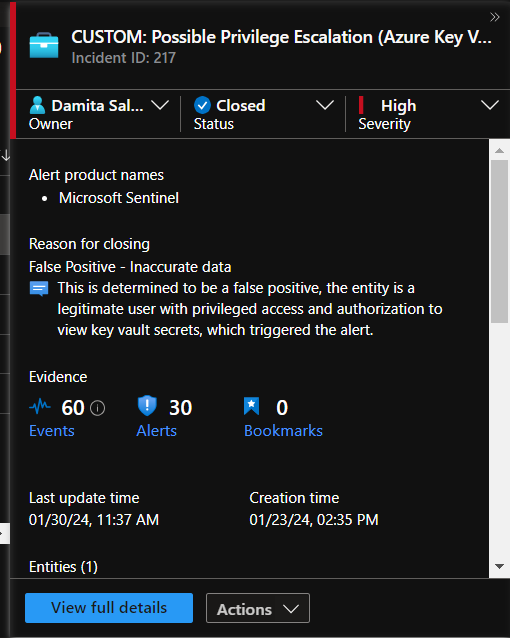Click the Alerts shield icon
The image size is (510, 638).
[x=147, y=406]
